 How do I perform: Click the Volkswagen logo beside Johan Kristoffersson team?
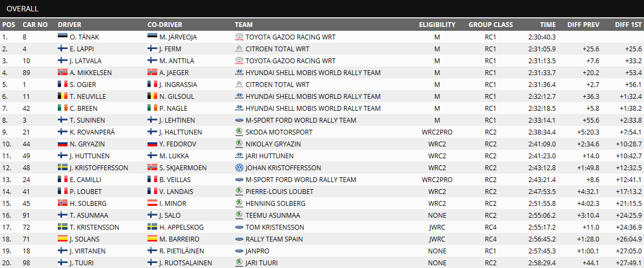[x=239, y=168]
